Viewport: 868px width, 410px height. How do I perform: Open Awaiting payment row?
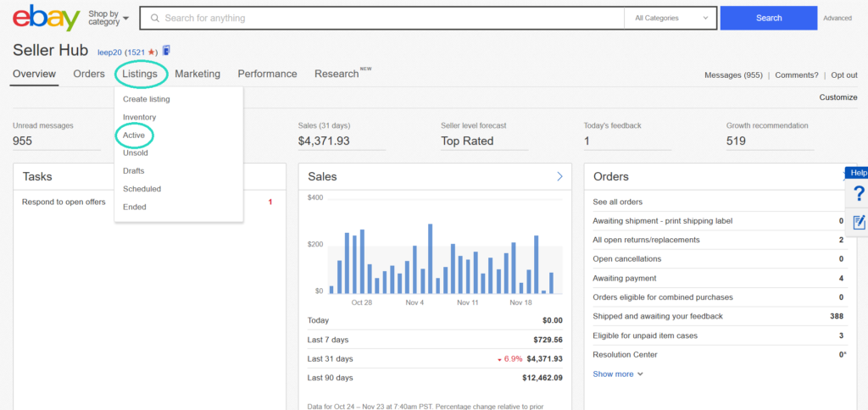(x=719, y=279)
